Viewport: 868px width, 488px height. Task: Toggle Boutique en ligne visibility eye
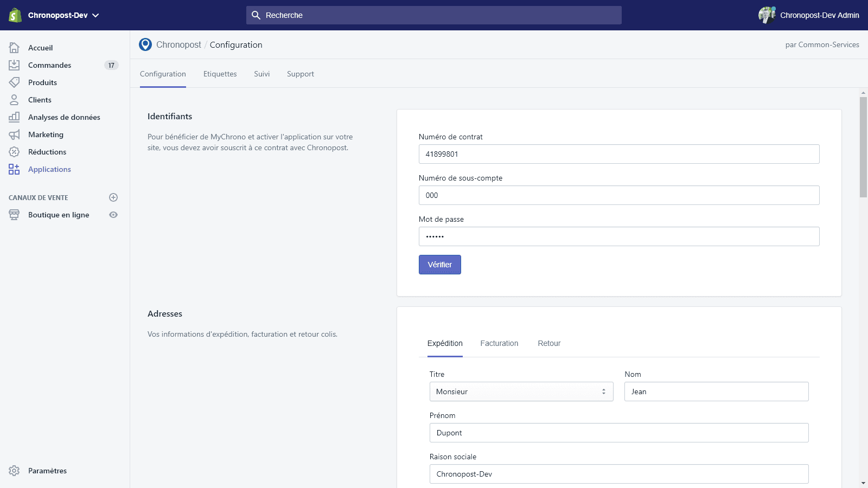pyautogui.click(x=113, y=215)
